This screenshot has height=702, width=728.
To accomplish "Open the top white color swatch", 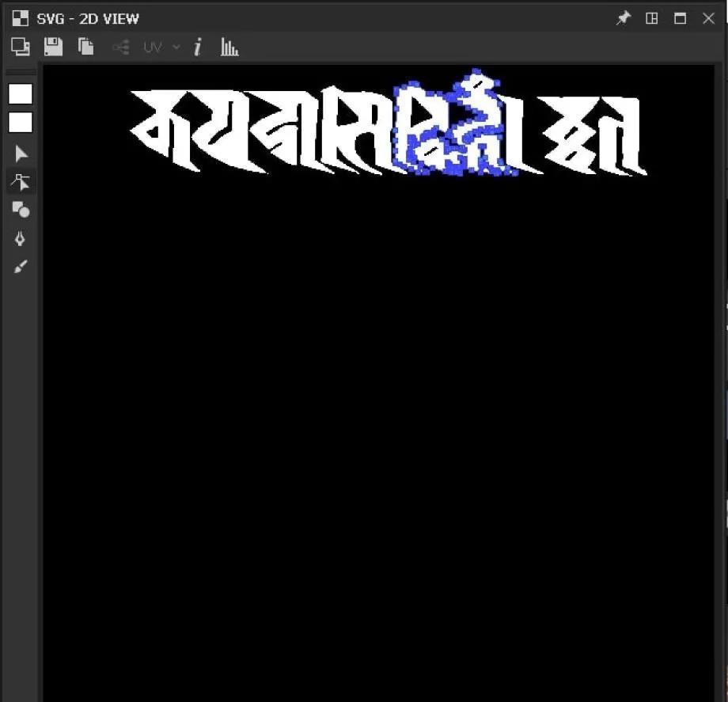I will (x=21, y=94).
